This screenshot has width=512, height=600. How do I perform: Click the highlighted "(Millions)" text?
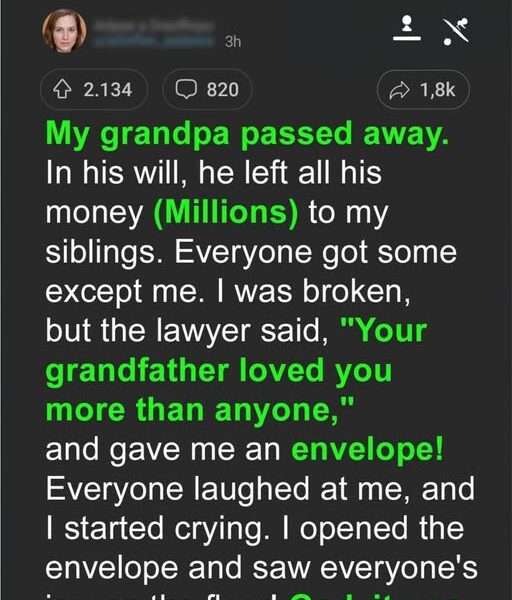point(225,212)
